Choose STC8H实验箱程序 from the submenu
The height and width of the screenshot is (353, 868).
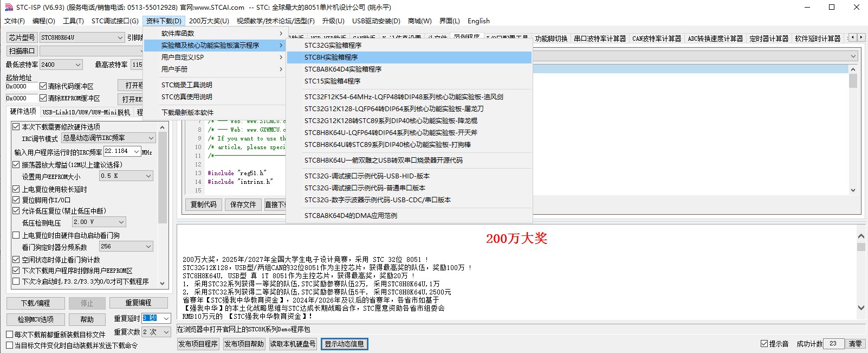[409, 57]
